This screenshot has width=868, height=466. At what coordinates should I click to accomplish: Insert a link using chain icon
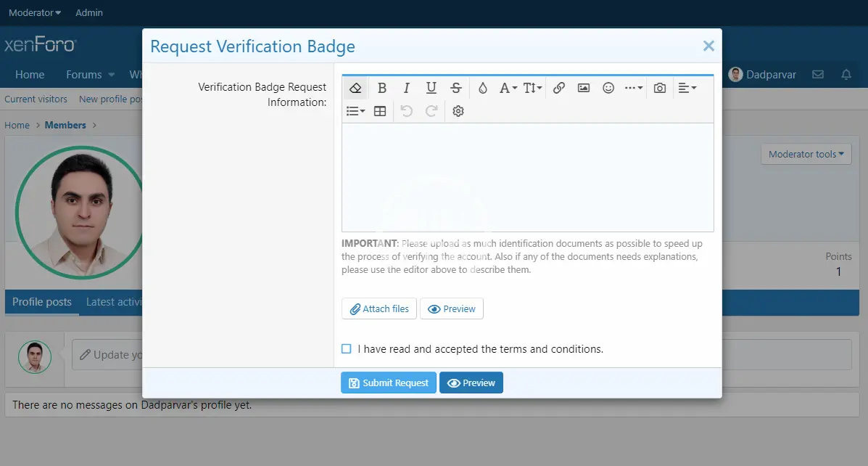(559, 88)
